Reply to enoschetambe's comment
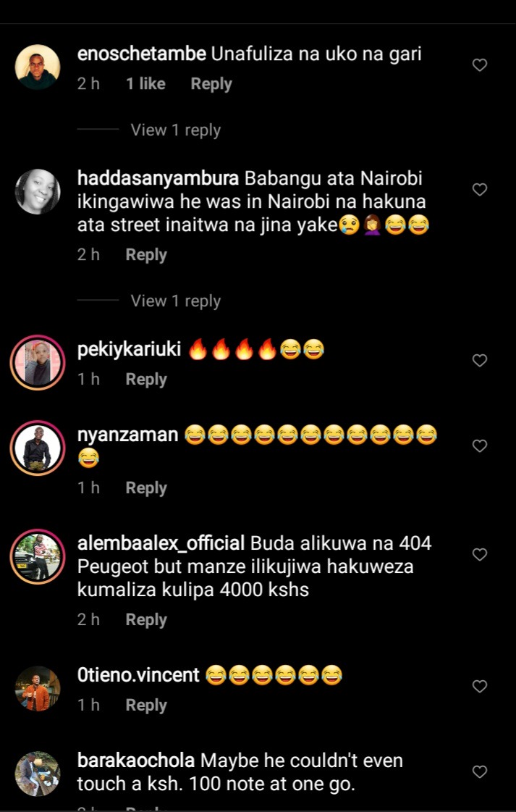Viewport: 516px width, 812px height. pyautogui.click(x=211, y=84)
